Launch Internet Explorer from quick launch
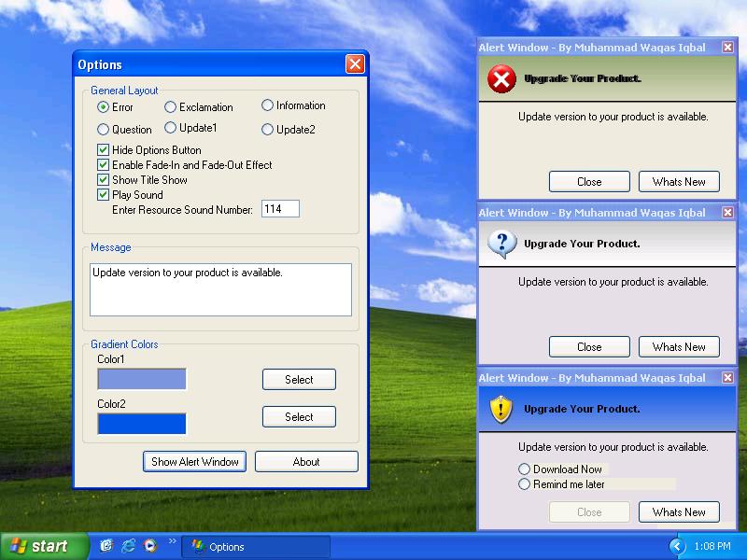Viewport: 747px width, 560px height. [x=128, y=546]
